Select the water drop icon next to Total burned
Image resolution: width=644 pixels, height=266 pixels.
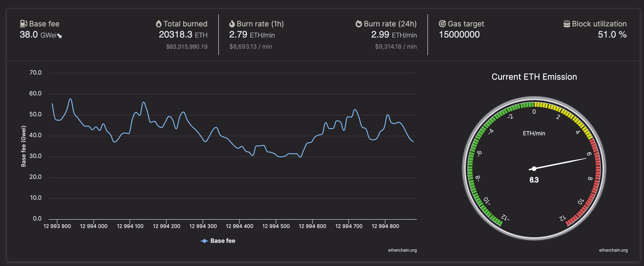[159, 23]
